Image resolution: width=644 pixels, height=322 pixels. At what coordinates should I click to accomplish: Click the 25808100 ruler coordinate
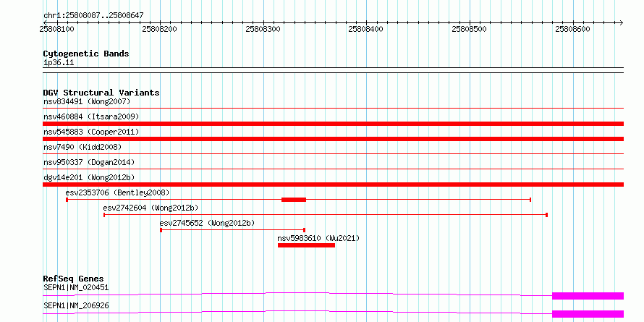pyautogui.click(x=56, y=29)
